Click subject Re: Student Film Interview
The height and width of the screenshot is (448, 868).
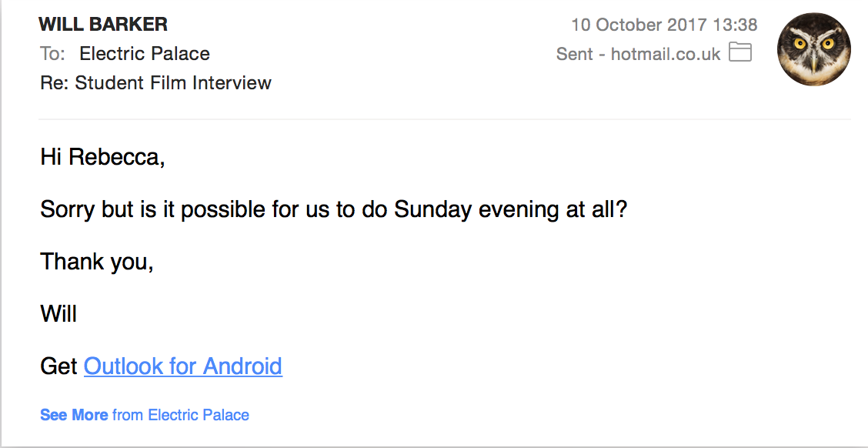click(x=155, y=82)
